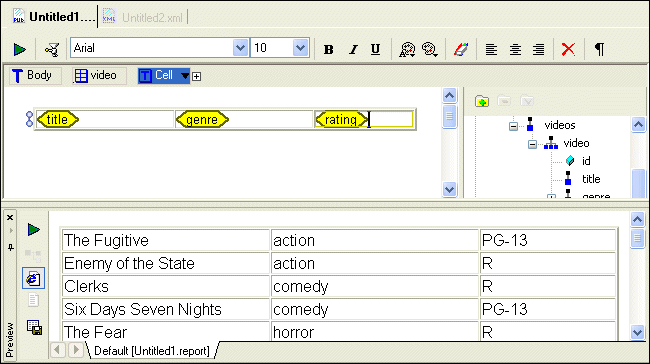
Task: Align text left
Action: tap(491, 49)
